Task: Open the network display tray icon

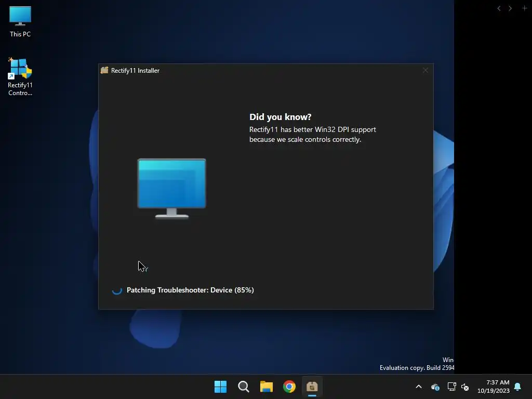Action: [x=451, y=387]
